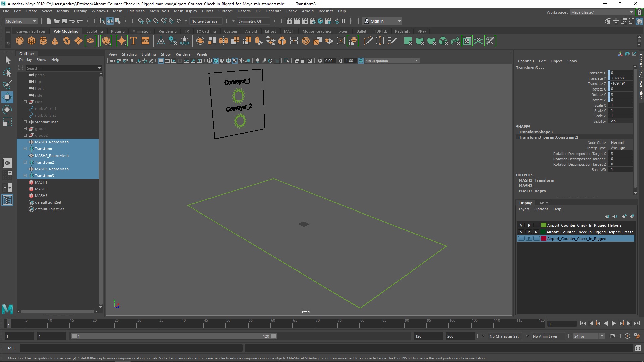Expand the group2 tree item

click(x=25, y=135)
